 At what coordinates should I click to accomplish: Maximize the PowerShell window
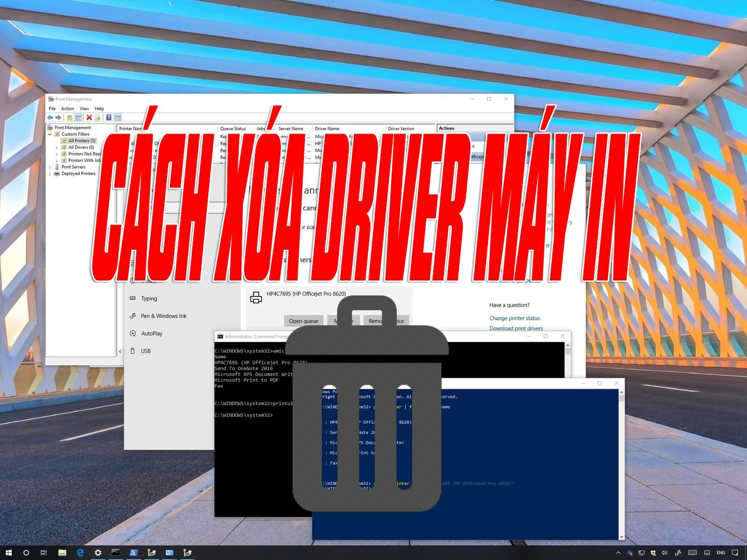tap(599, 383)
